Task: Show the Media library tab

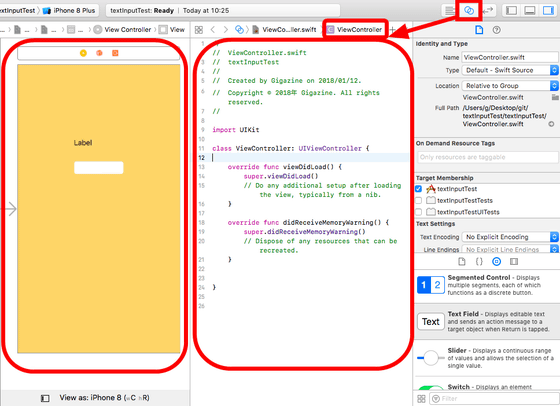Action: (514, 262)
